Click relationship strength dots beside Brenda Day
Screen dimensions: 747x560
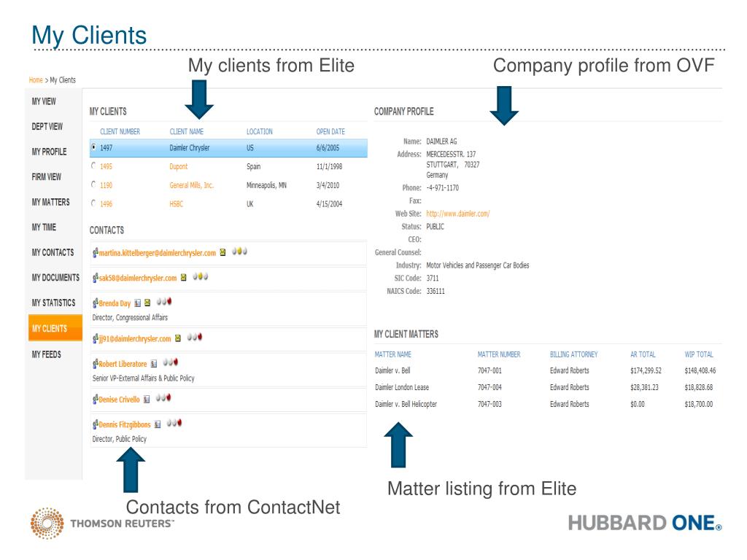click(x=164, y=301)
